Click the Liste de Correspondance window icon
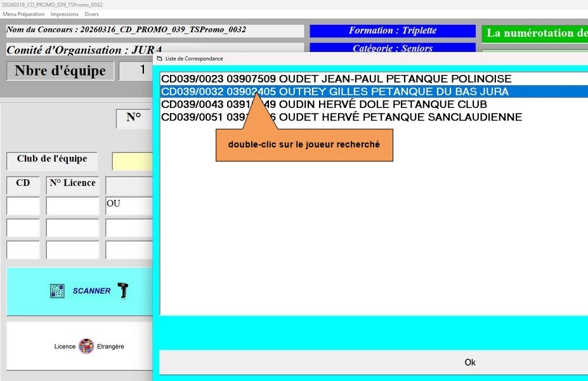The image size is (588, 381). [159, 58]
